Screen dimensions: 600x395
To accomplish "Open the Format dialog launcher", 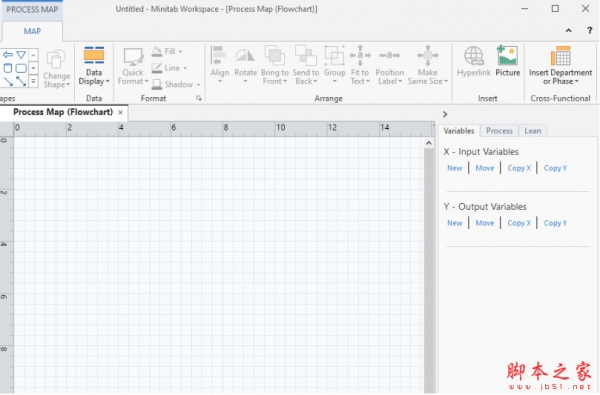I will [199, 98].
